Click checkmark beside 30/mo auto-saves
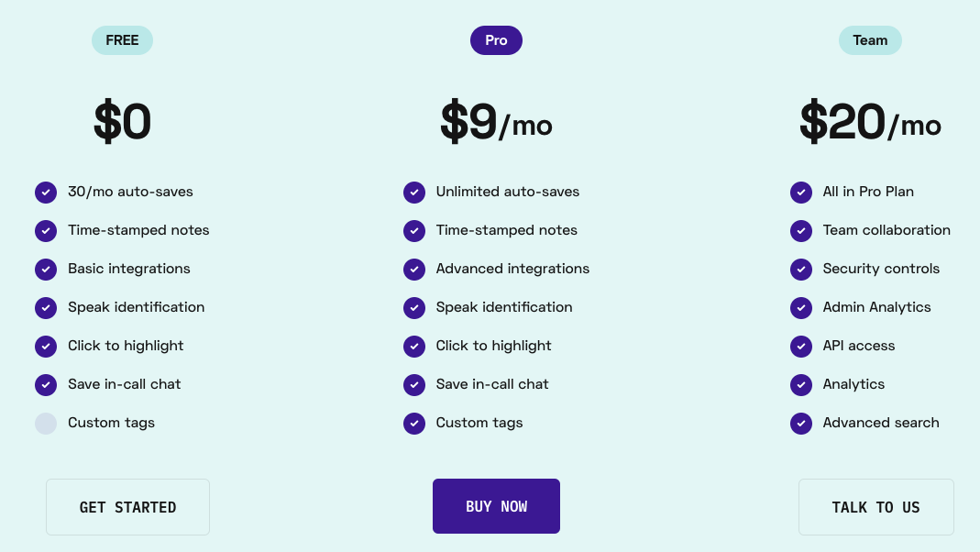The width and height of the screenshot is (980, 552). coord(46,193)
